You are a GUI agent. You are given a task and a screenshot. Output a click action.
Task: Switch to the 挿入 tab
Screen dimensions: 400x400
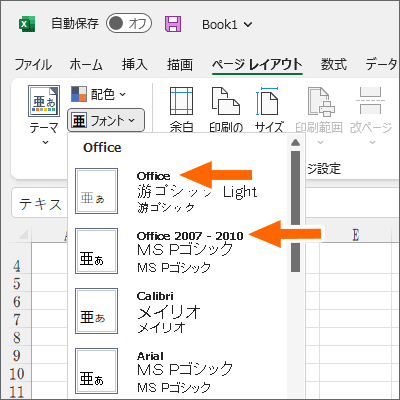click(x=134, y=64)
